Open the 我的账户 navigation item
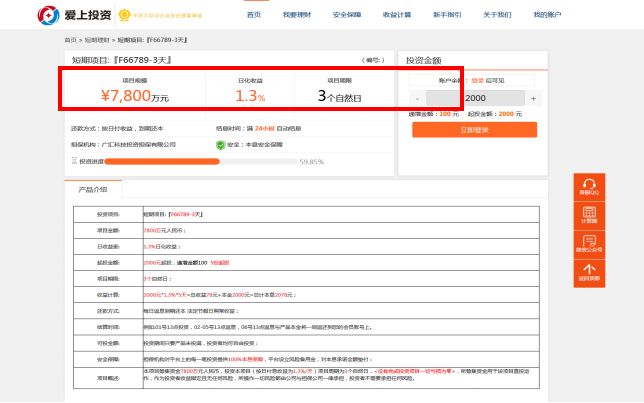Image resolution: width=644 pixels, height=403 pixels. click(x=547, y=15)
